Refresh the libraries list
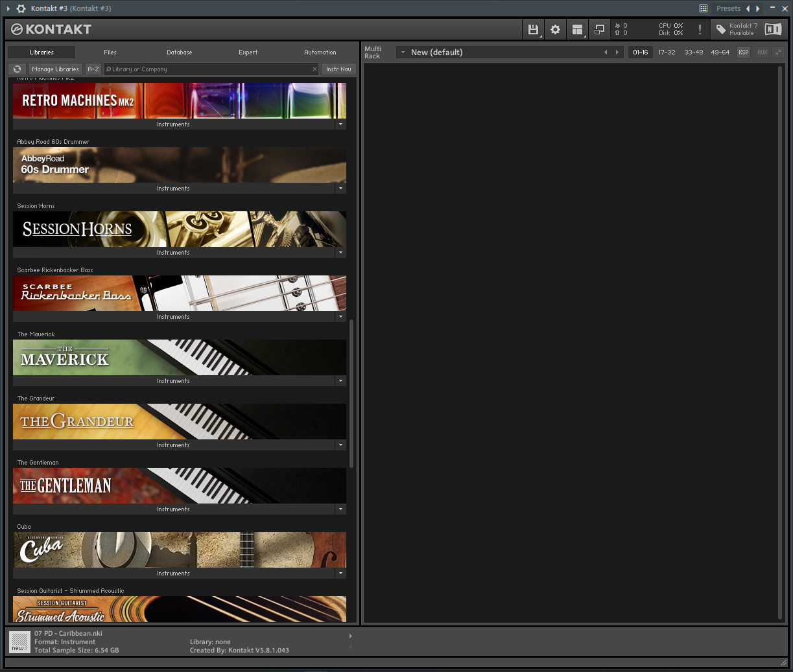The height and width of the screenshot is (672, 793). pos(18,69)
